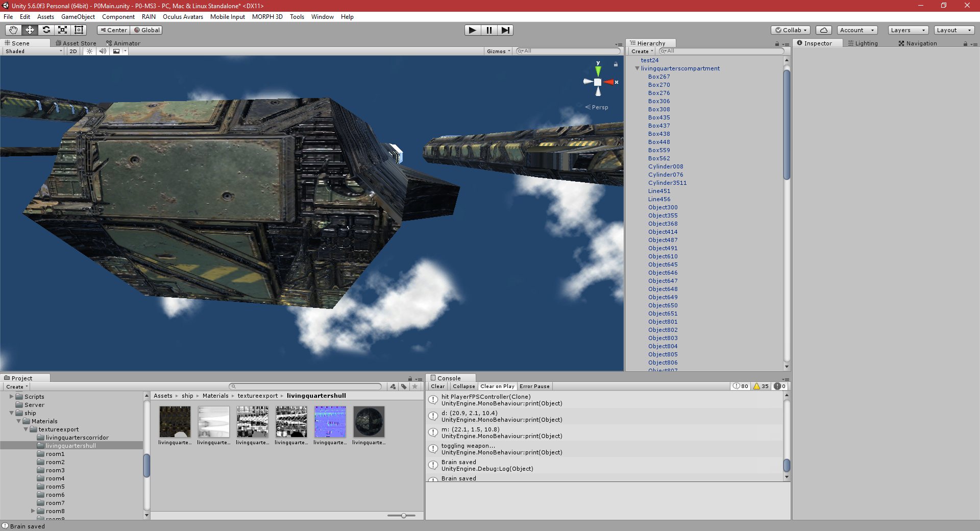Open the Shaded draw mode dropdown
The image size is (980, 531).
(32, 51)
